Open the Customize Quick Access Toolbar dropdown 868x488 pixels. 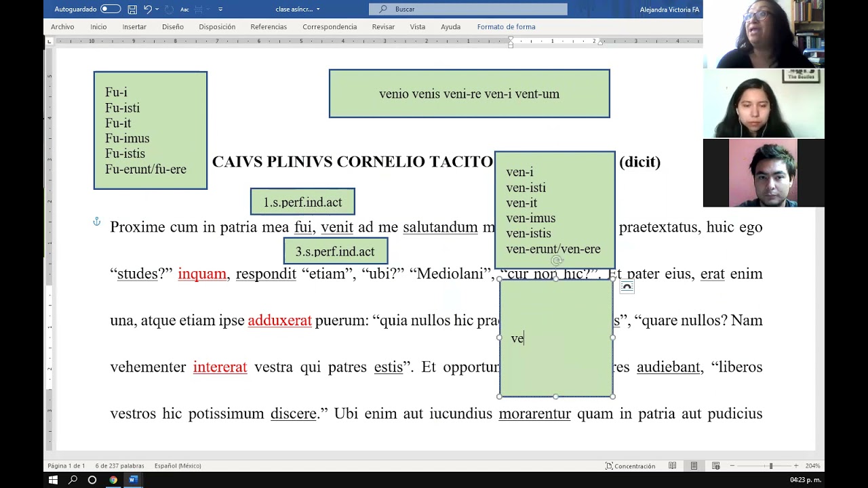(x=220, y=9)
